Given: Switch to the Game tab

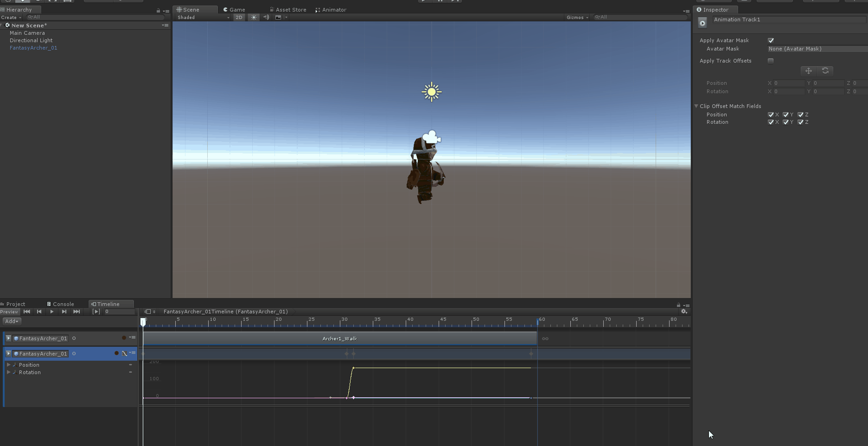Looking at the screenshot, I should click(236, 9).
